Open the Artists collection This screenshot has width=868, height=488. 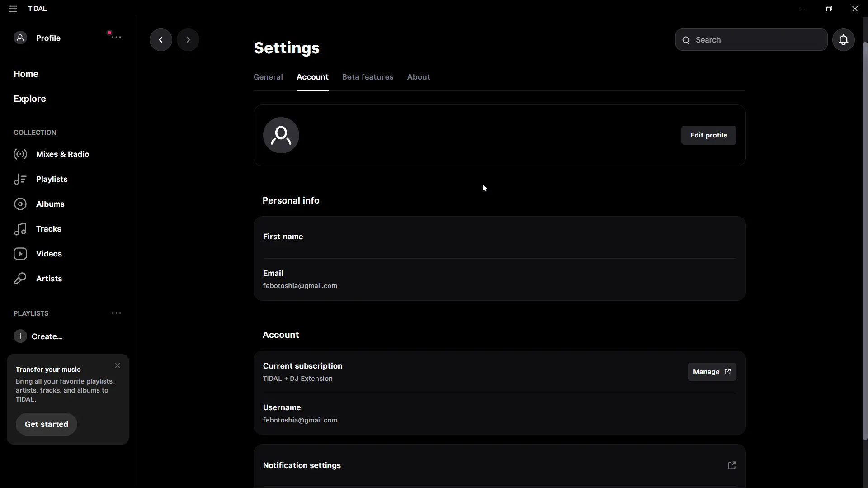coord(38,279)
